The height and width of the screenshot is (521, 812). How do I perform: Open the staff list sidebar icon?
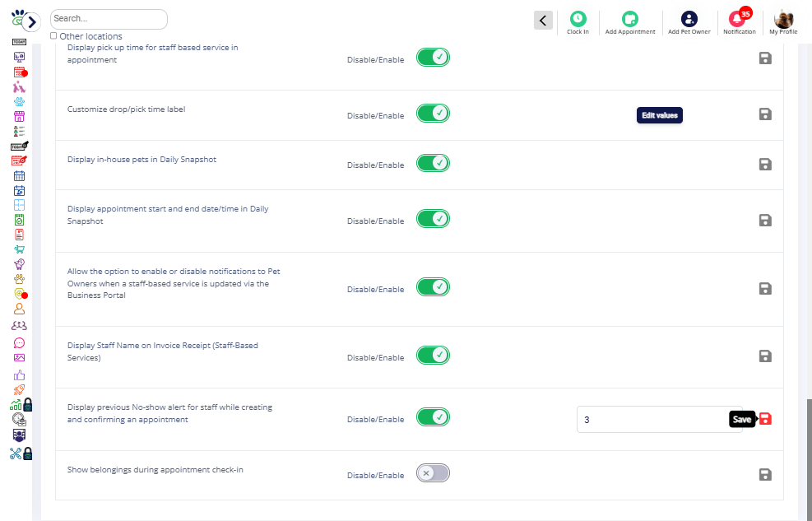[19, 131]
